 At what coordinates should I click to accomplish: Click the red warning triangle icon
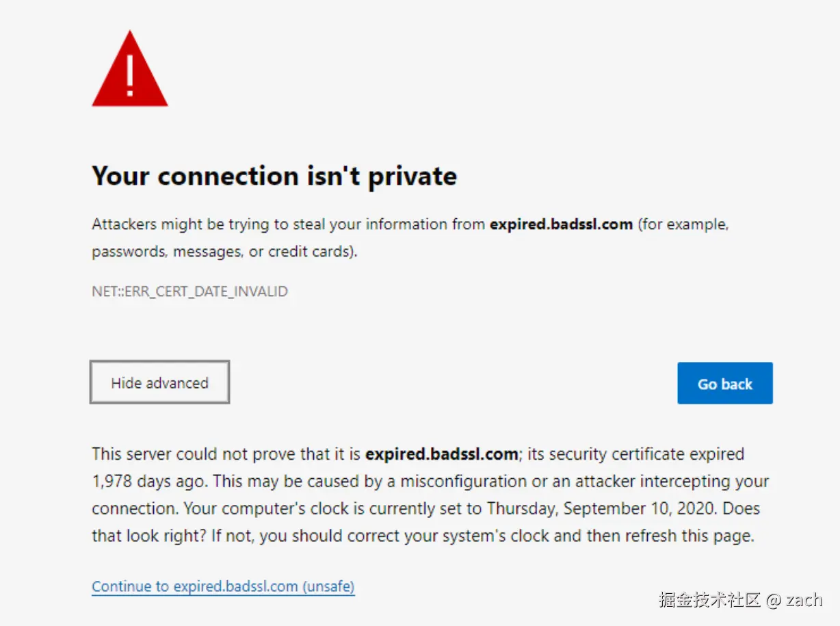(x=130, y=72)
